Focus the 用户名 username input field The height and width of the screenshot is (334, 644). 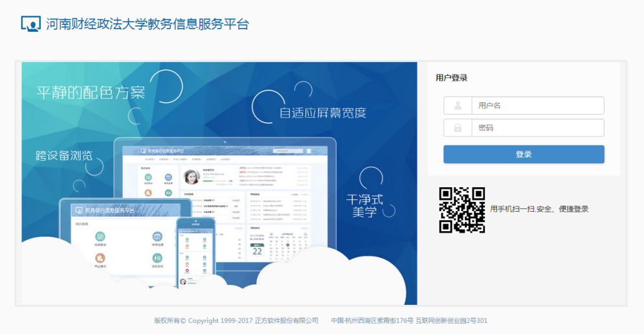(x=537, y=106)
